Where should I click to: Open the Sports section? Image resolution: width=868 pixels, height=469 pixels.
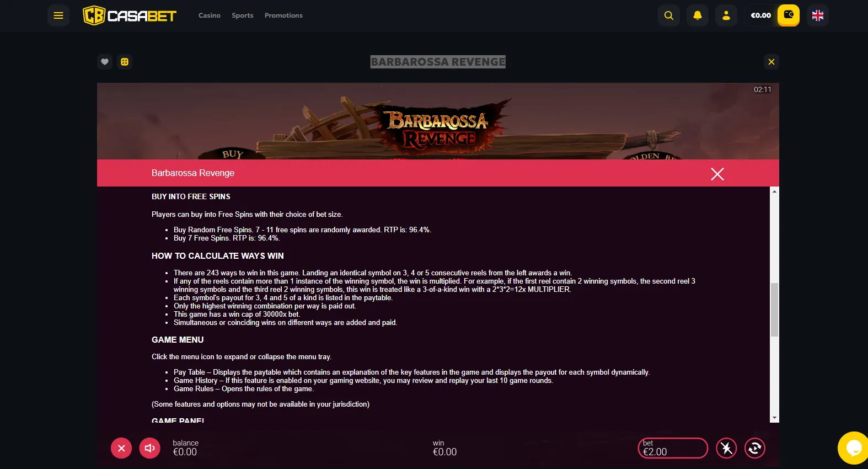243,15
